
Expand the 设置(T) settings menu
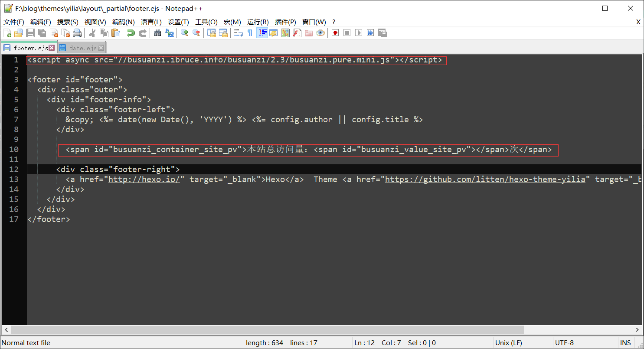click(x=178, y=22)
